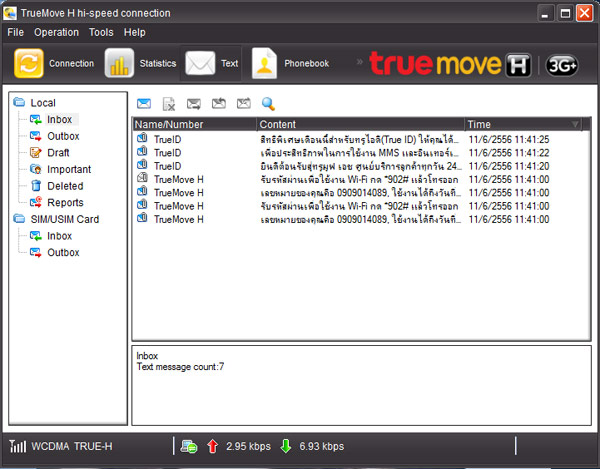Open the Tools menu
600x469 pixels.
(101, 33)
